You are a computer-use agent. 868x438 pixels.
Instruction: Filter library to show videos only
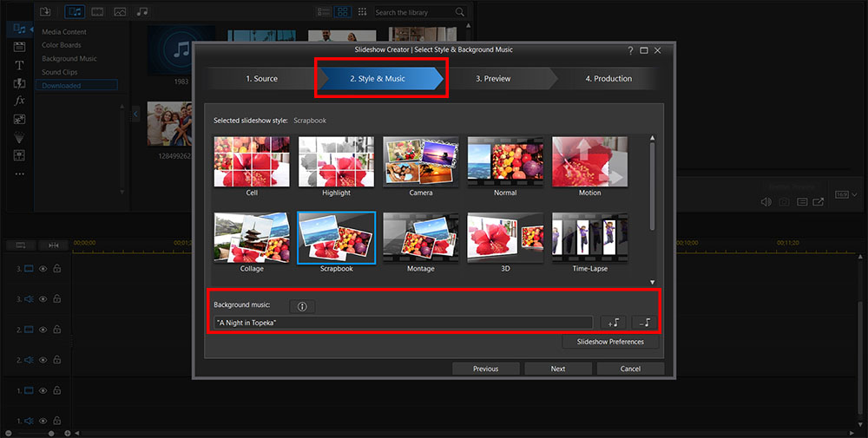[97, 11]
